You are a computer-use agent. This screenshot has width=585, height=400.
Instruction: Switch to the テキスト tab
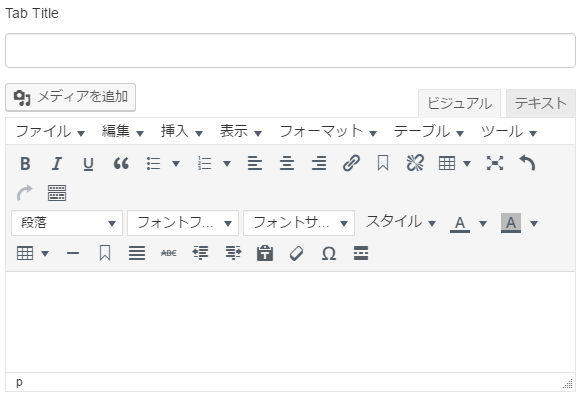541,103
